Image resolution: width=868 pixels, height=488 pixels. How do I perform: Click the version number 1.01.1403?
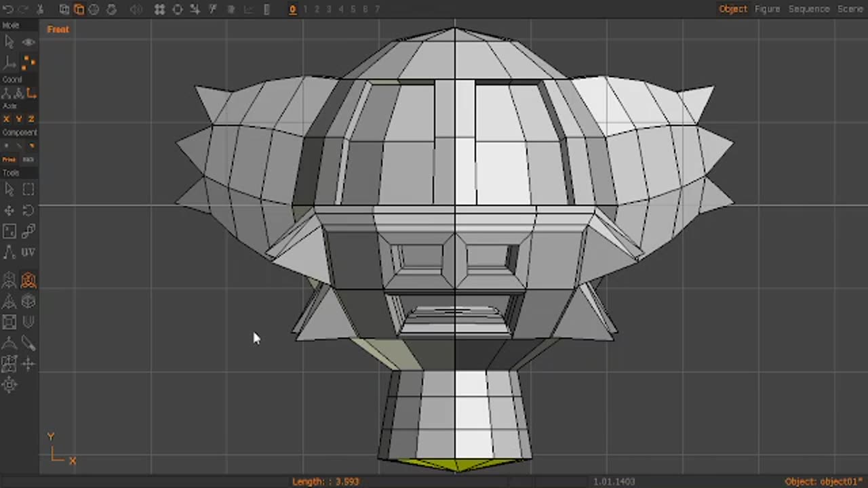pos(614,481)
